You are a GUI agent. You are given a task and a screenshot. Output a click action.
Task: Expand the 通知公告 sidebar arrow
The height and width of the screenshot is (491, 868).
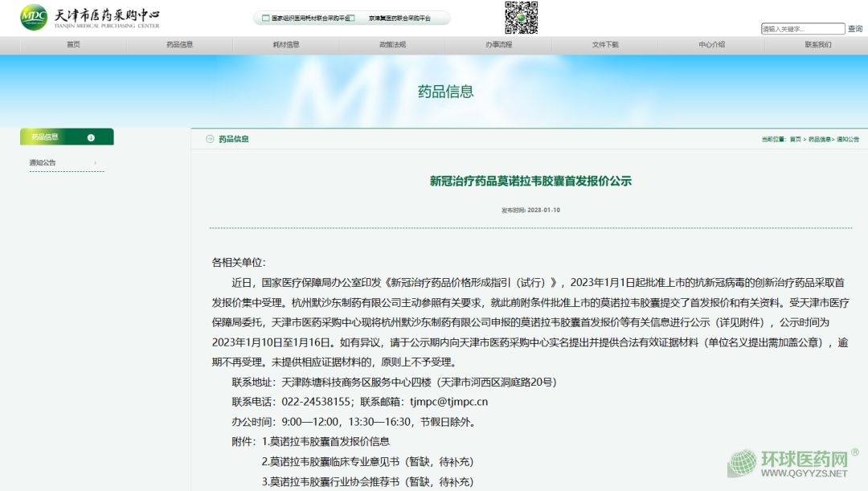[x=96, y=163]
